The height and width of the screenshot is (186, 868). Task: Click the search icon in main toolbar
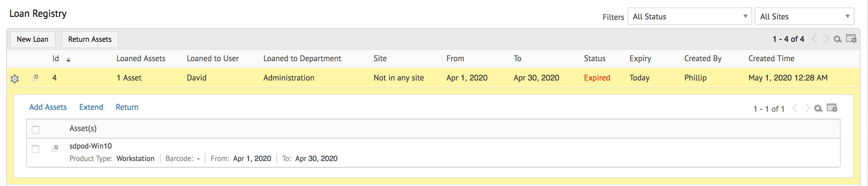click(x=837, y=40)
